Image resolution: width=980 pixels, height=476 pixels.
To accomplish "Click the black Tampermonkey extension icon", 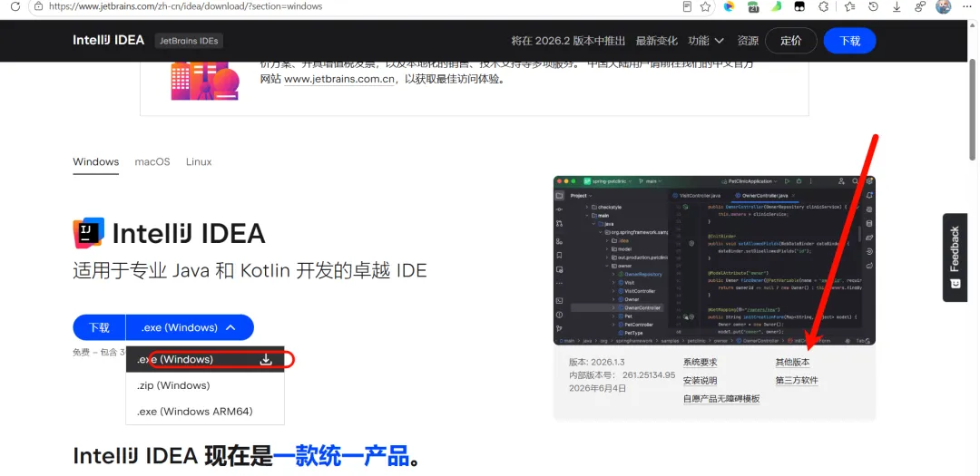I will point(799,6).
